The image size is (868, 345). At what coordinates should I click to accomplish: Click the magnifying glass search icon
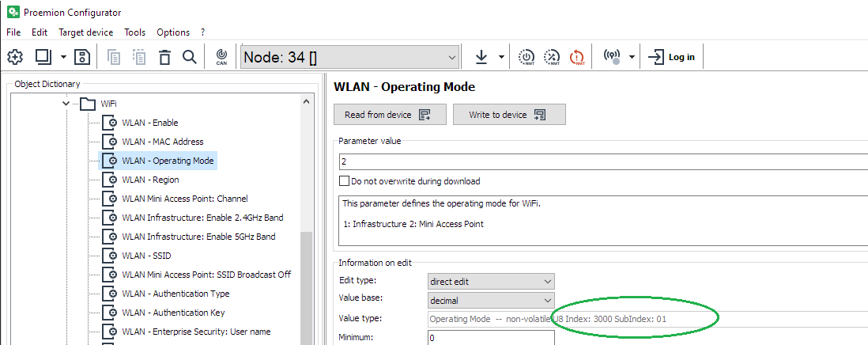pos(189,57)
